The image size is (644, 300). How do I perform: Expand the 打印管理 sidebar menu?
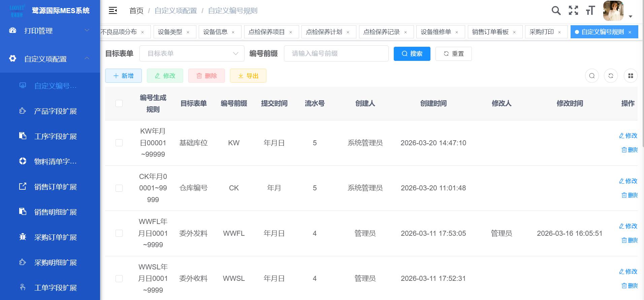click(50, 31)
